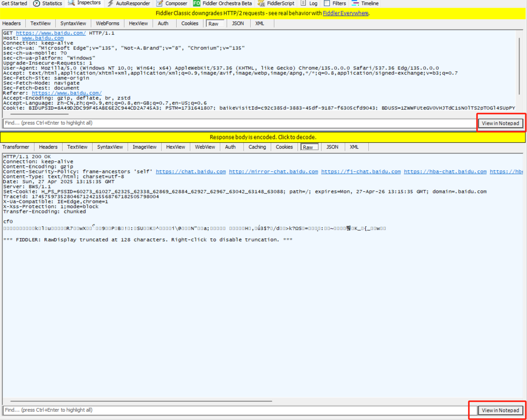Select response Auth inspector tab
This screenshot has height=420, width=527.
coord(230,147)
